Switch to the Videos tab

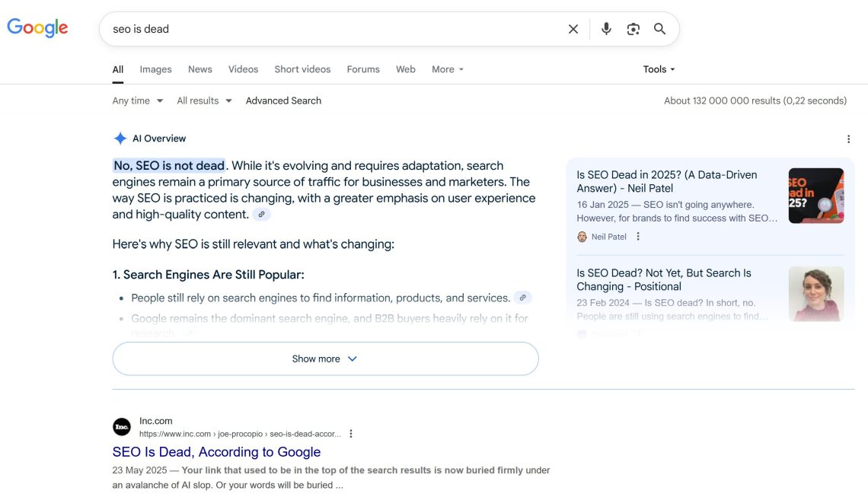click(243, 69)
